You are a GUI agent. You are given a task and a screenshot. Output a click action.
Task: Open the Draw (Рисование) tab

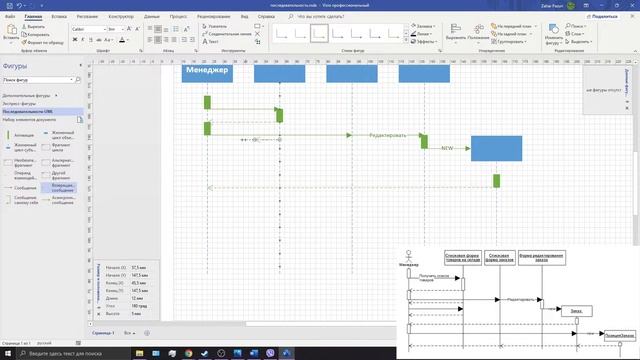pyautogui.click(x=87, y=16)
